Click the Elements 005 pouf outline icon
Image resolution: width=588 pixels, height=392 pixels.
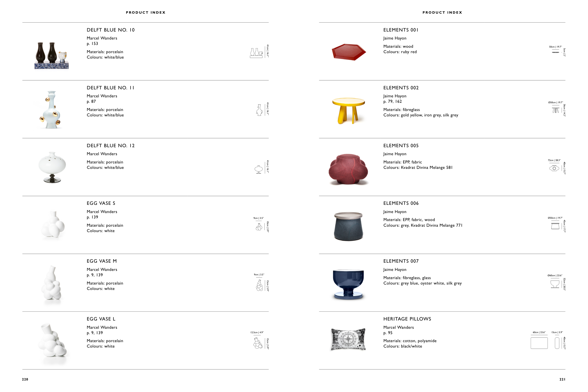click(x=554, y=168)
